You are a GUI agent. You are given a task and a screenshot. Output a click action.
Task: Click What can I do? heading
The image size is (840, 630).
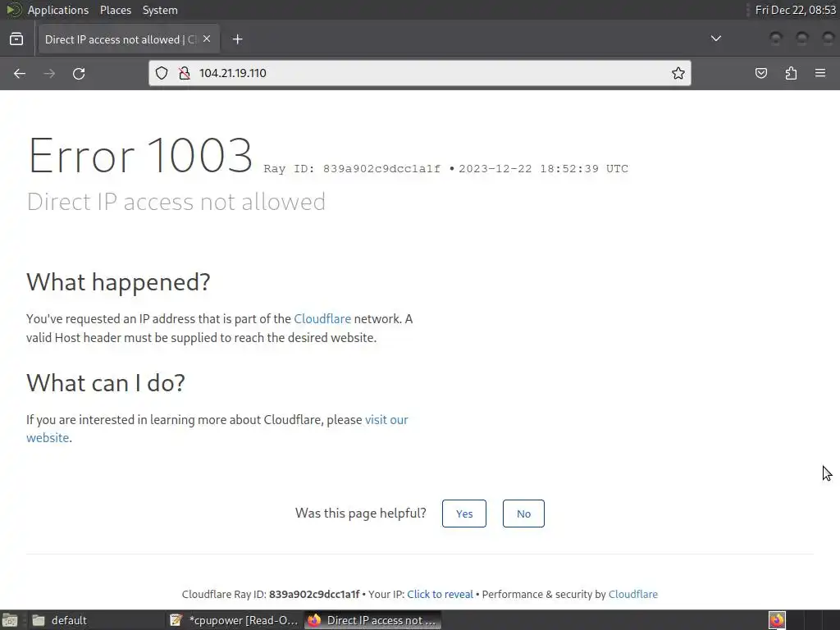coord(106,383)
